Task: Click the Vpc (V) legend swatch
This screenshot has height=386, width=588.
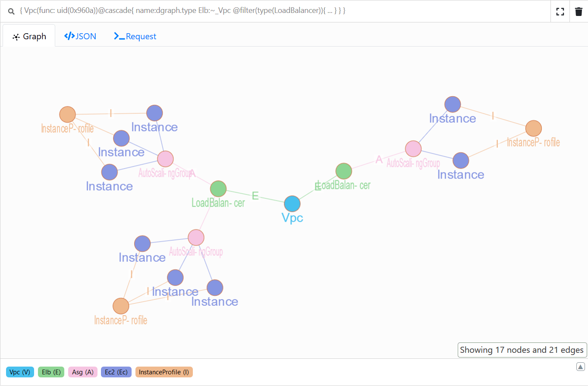Action: coord(20,372)
